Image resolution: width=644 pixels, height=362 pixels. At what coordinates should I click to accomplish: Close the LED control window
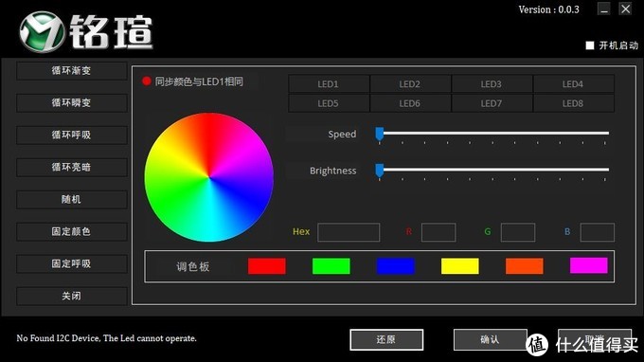click(625, 9)
